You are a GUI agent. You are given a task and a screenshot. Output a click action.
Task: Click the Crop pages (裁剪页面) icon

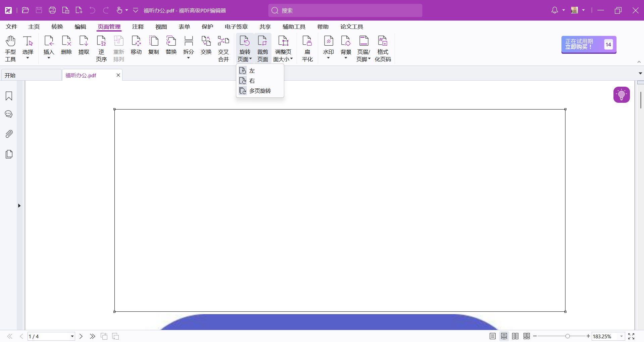point(262,49)
